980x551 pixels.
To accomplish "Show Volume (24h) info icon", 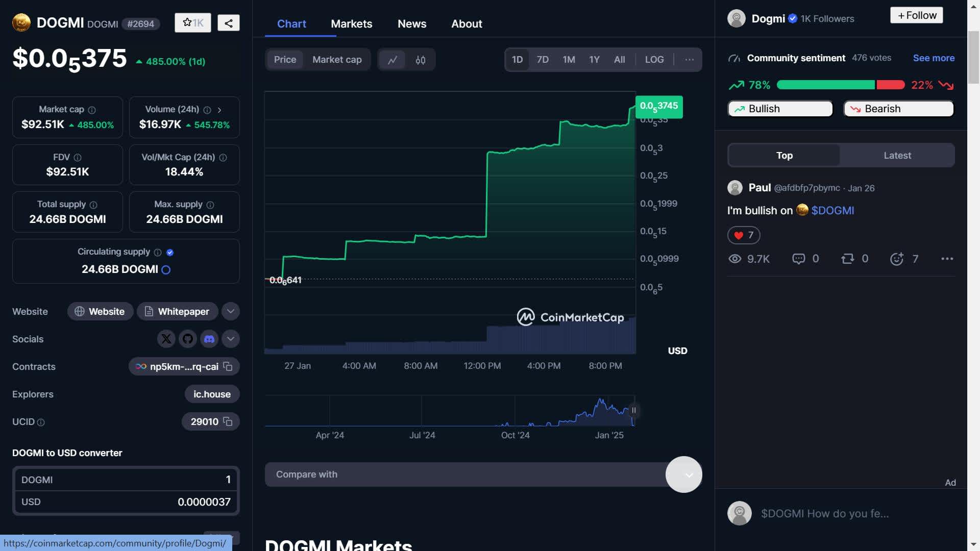I will tap(207, 110).
